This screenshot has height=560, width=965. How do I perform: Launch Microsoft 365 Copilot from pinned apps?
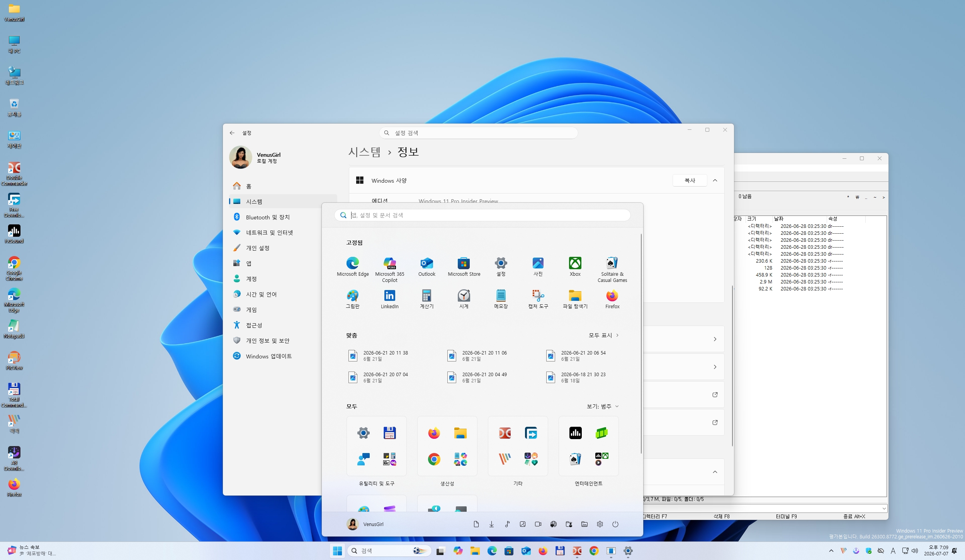[390, 270]
